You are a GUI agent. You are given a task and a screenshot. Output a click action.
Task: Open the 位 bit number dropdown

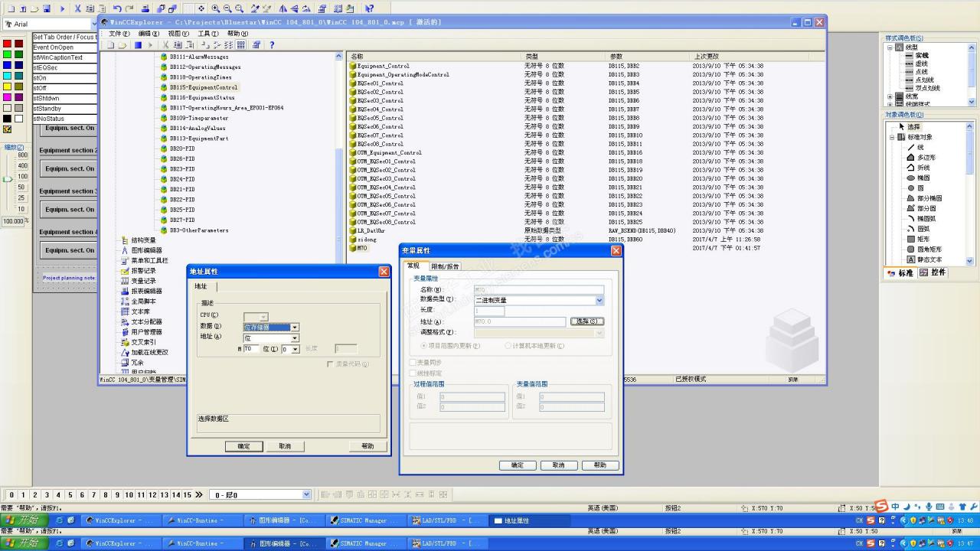coord(295,349)
